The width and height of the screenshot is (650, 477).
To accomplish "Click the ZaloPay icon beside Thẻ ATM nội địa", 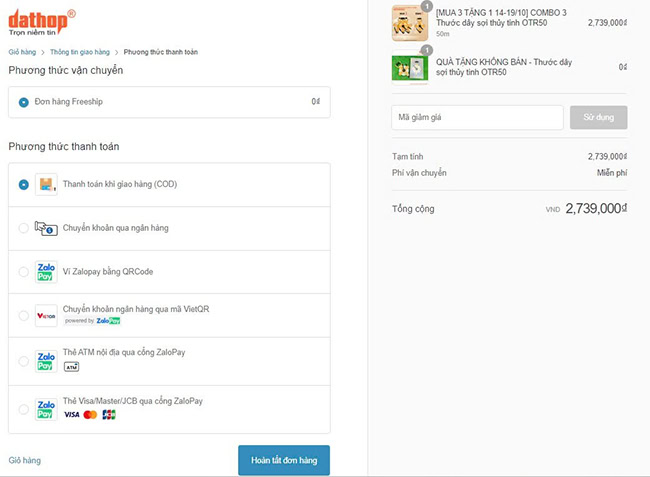I will [x=46, y=361].
